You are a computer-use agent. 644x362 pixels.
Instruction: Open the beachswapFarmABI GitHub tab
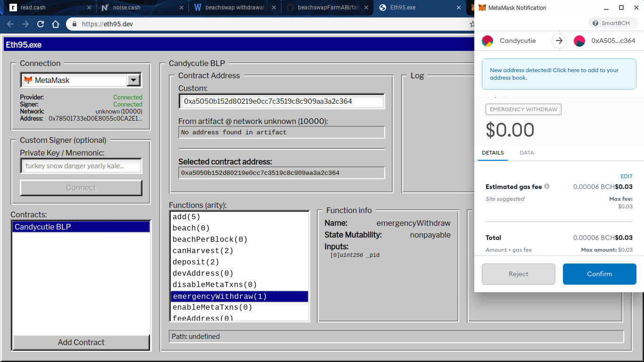click(x=327, y=8)
